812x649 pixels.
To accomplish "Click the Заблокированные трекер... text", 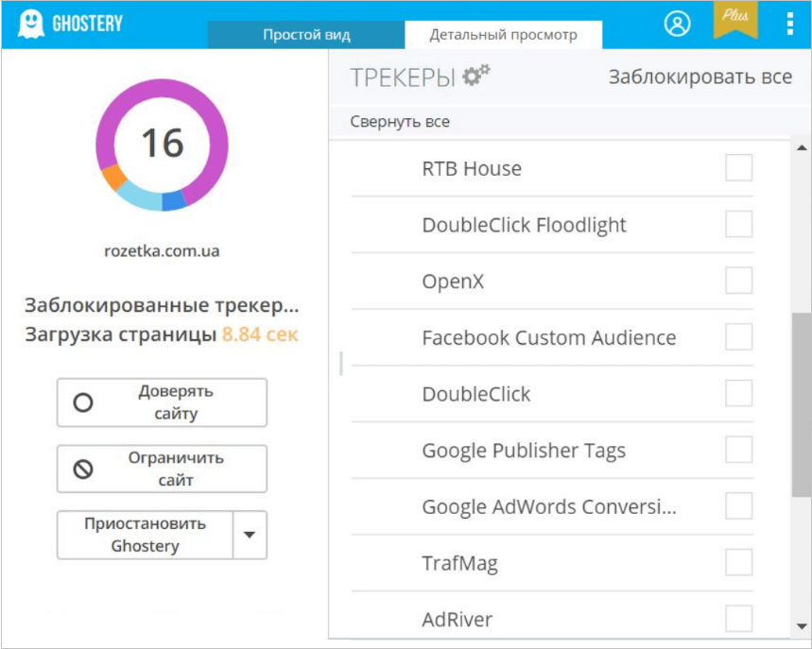I will [162, 305].
